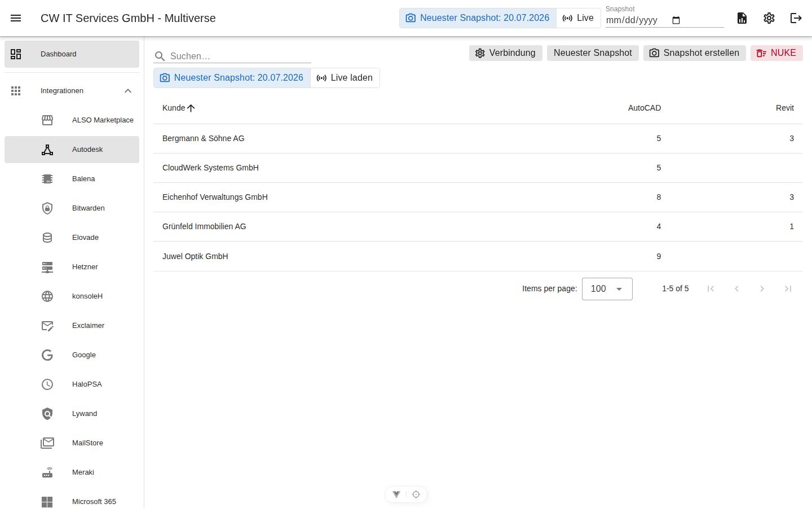This screenshot has height=508, width=812.
Task: Open the Dashboard menu item
Action: click(72, 54)
